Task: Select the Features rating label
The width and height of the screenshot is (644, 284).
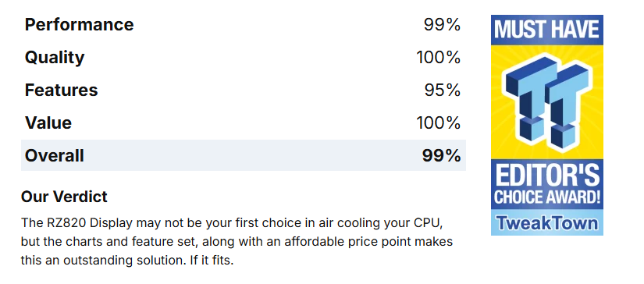Action: 61,91
